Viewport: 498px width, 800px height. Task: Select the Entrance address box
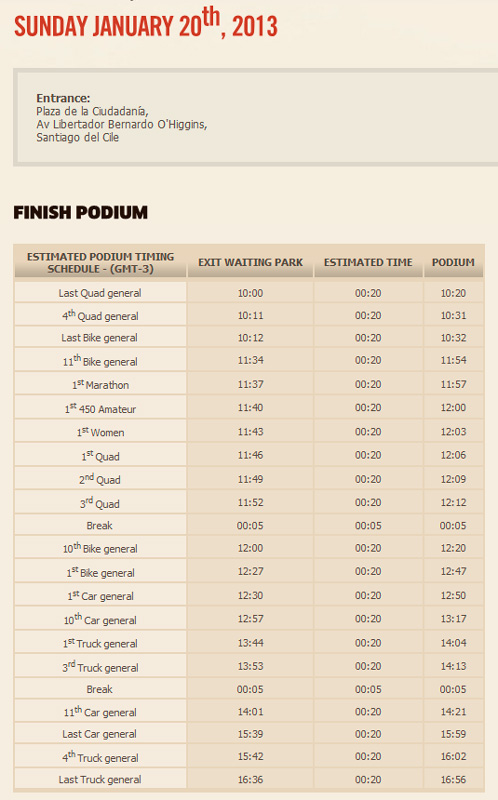tap(256, 118)
